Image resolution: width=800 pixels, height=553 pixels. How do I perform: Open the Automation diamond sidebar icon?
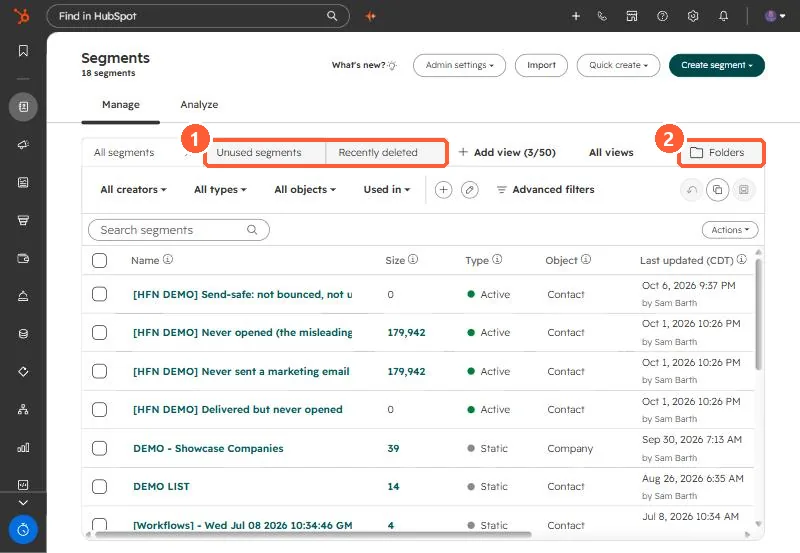23,371
